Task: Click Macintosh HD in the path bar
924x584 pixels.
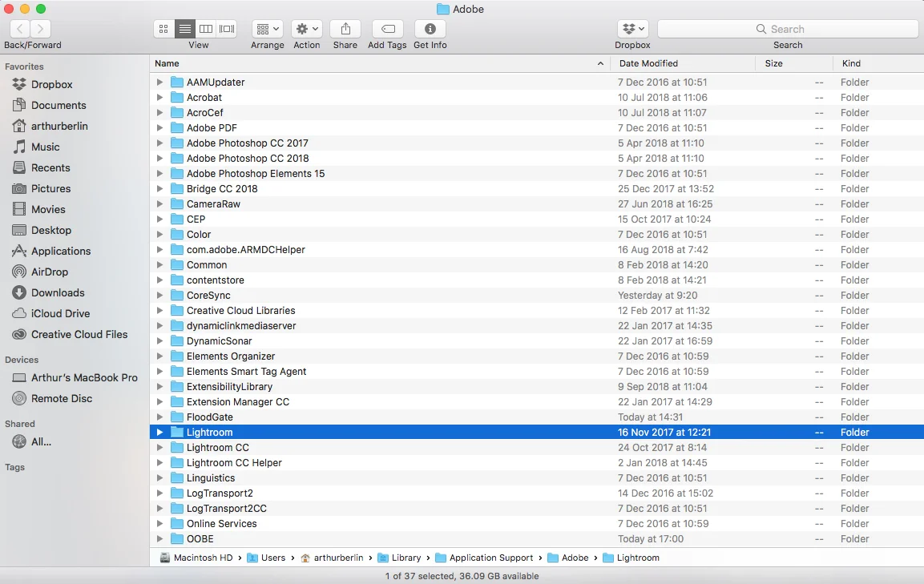Action: (x=196, y=558)
